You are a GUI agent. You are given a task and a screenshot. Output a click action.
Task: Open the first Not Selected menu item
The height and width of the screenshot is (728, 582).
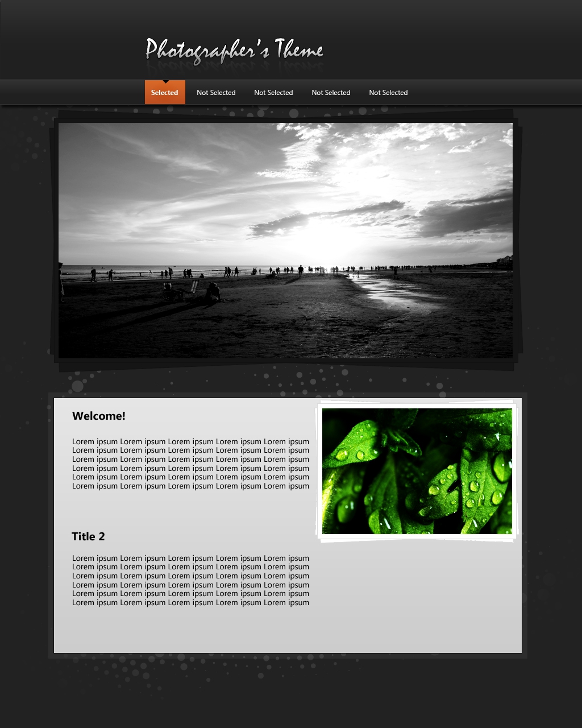click(216, 93)
